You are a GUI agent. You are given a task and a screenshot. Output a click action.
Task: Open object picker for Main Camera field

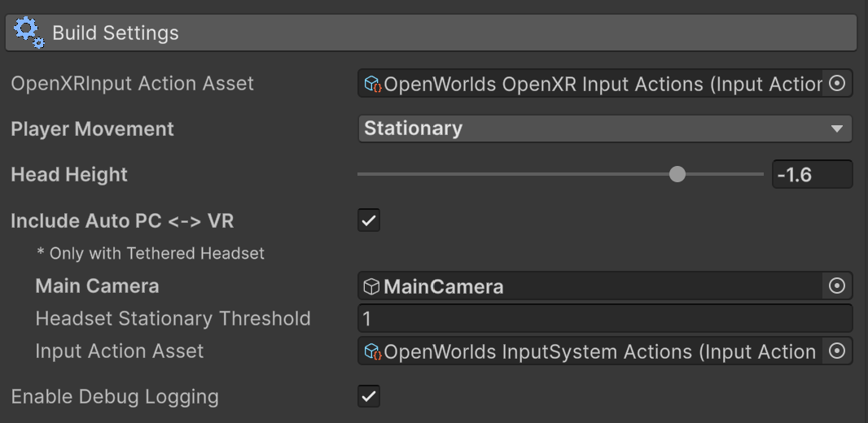(836, 286)
